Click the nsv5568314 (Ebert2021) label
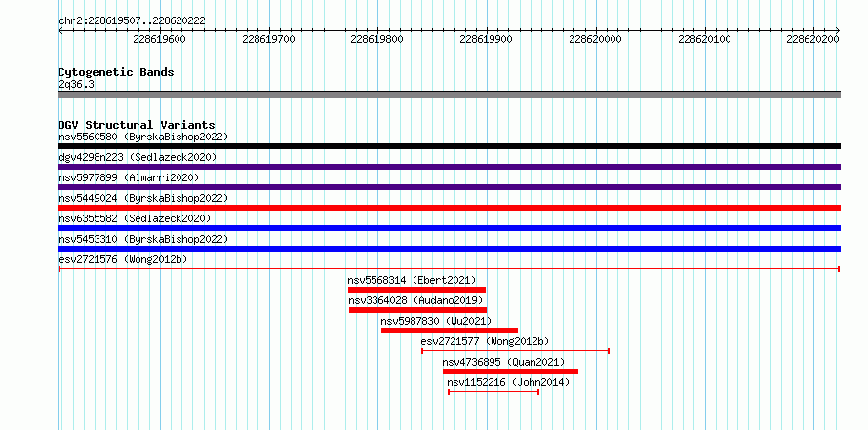Viewport: 868px width, 430px height. 412,280
